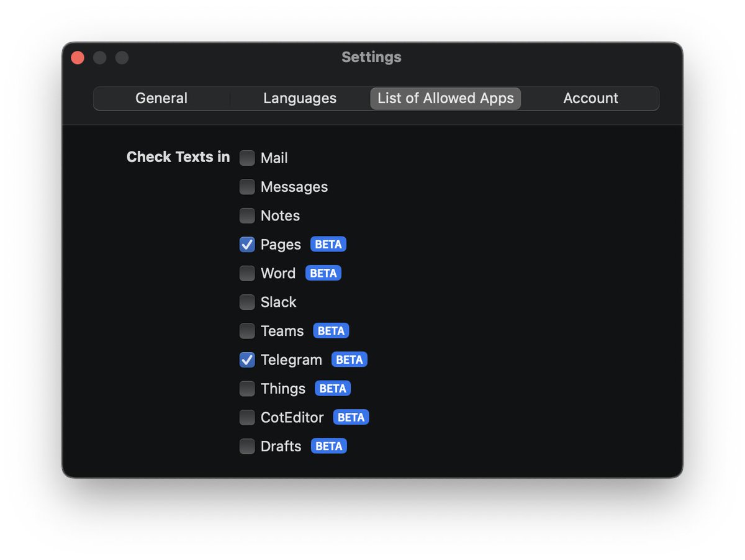Click the 'Mail' label text
745x560 pixels.
[x=274, y=158]
